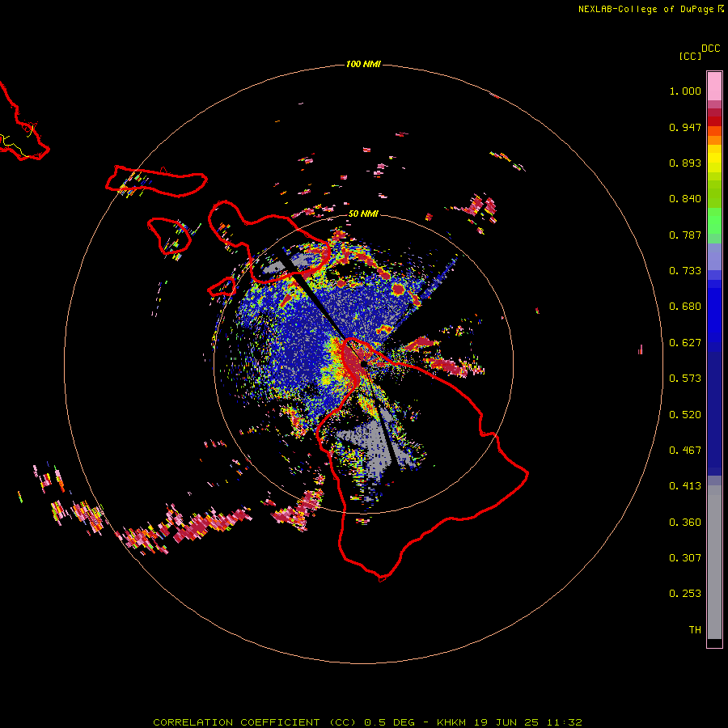Pick the light pink swatch atop the color bar
The image size is (728, 728).
coord(714,87)
